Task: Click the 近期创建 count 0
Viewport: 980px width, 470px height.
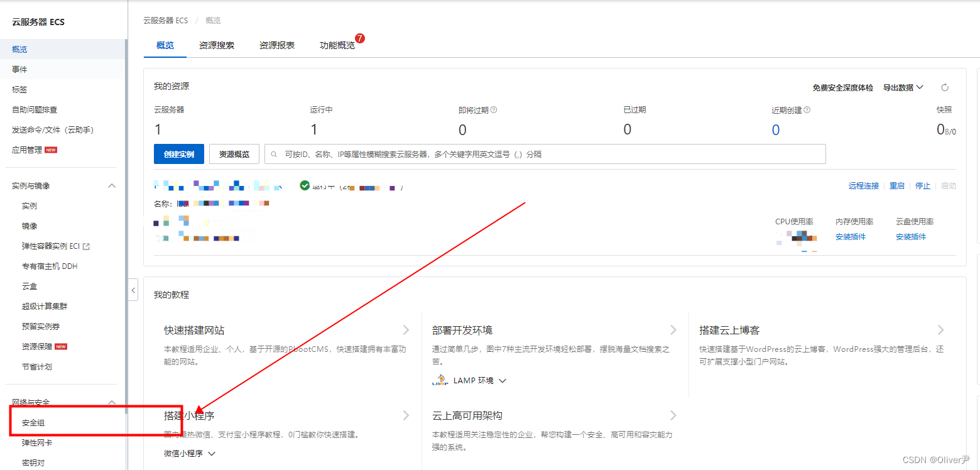Action: tap(776, 130)
